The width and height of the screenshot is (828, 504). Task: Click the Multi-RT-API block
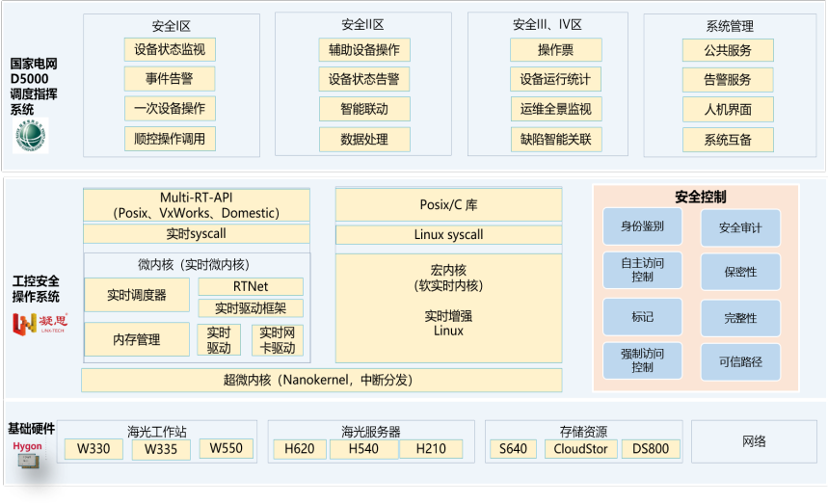[197, 204]
